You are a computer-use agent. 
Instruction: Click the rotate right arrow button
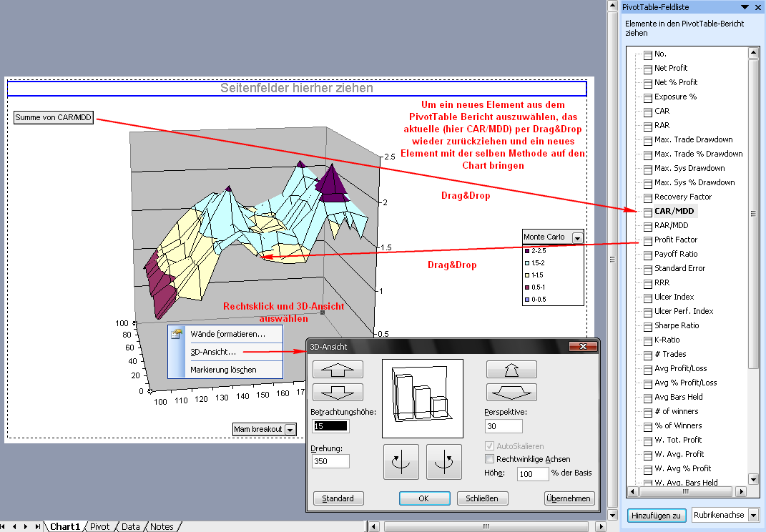[x=444, y=461]
